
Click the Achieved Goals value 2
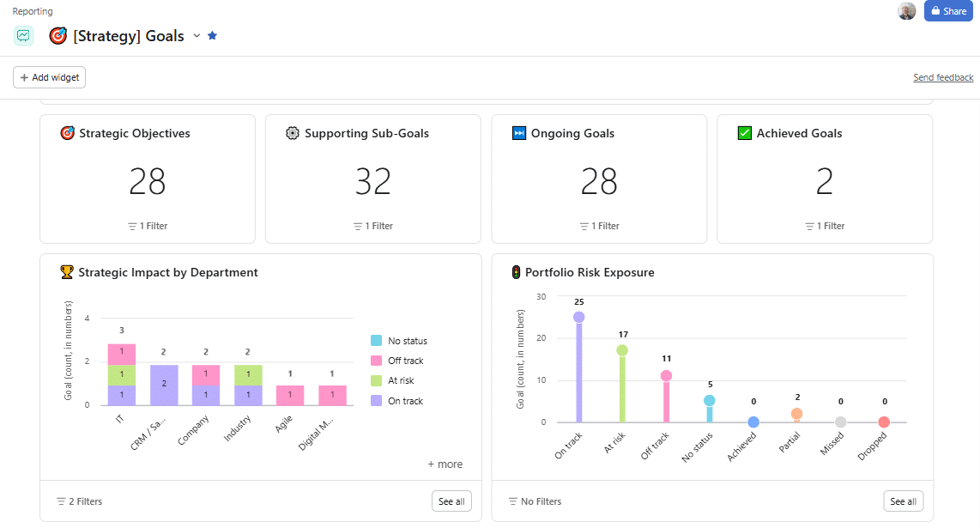825,181
